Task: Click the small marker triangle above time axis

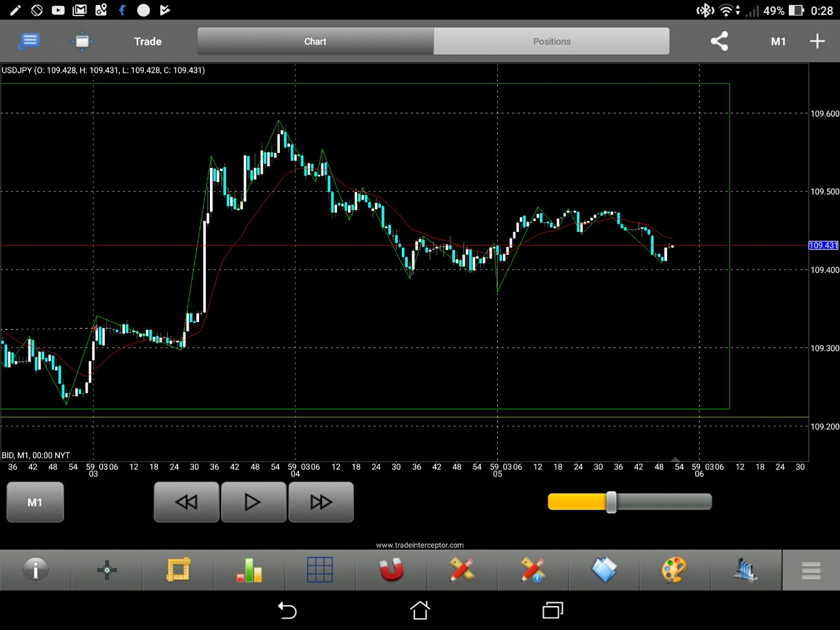Action: [x=675, y=460]
